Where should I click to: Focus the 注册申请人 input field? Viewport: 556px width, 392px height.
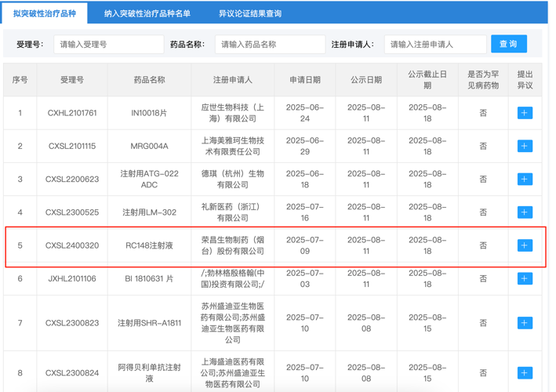coord(435,45)
